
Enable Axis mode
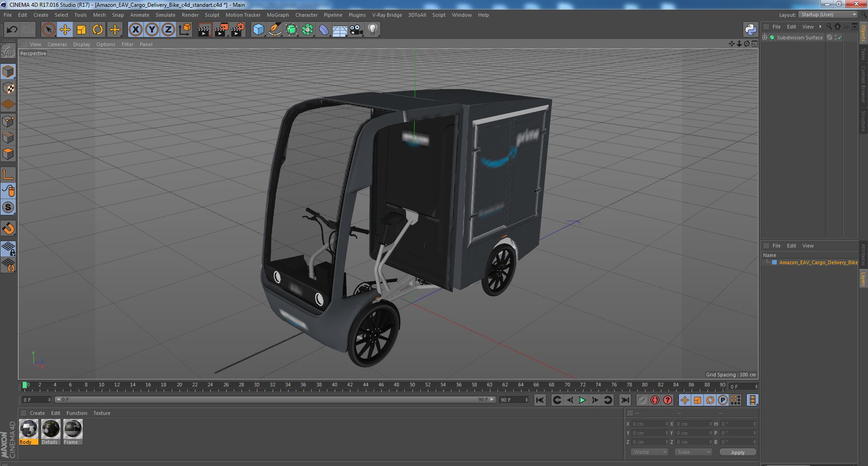[x=8, y=175]
